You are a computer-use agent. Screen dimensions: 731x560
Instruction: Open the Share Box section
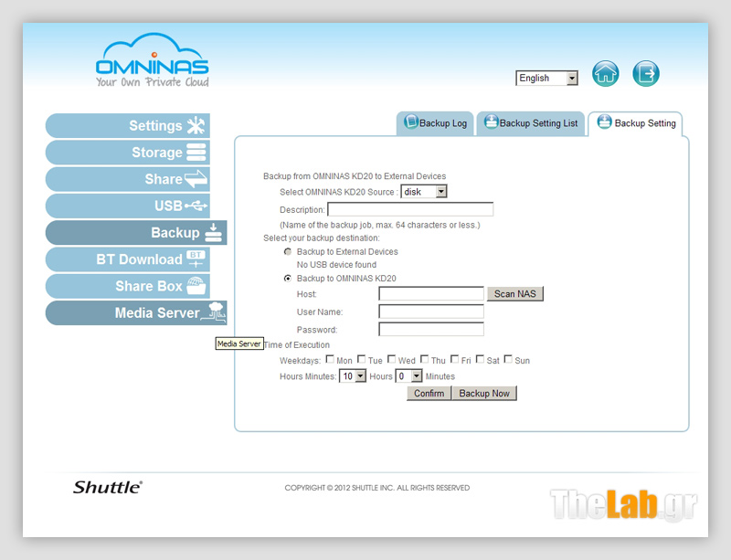click(128, 286)
